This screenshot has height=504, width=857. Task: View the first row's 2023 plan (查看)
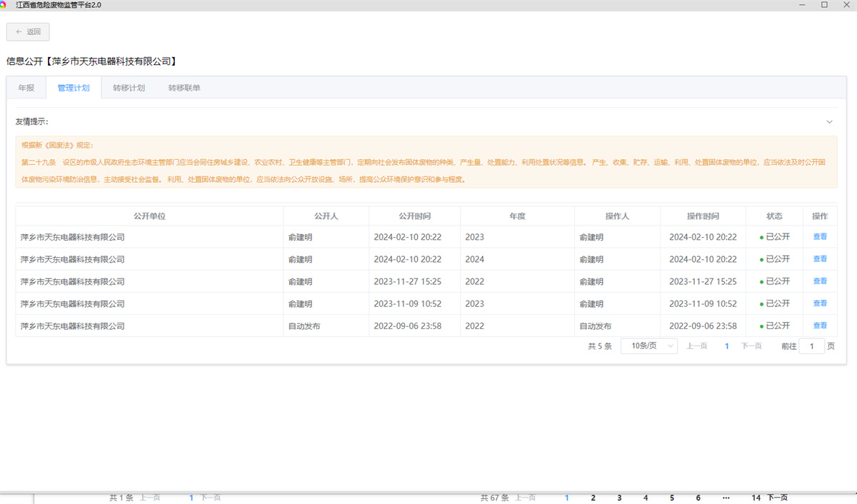tap(820, 237)
